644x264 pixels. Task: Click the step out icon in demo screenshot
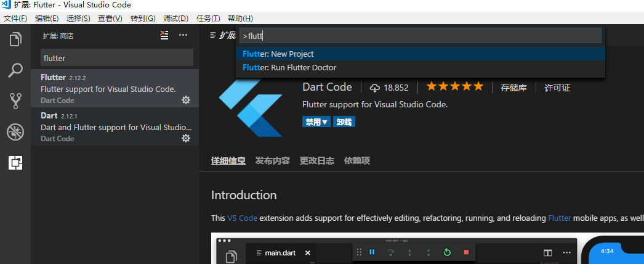[429, 252]
